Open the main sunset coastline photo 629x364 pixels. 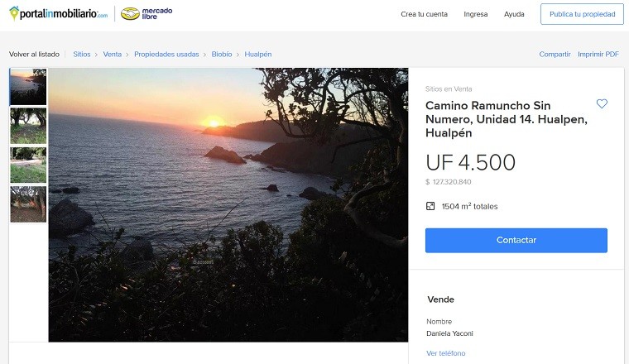pos(228,204)
